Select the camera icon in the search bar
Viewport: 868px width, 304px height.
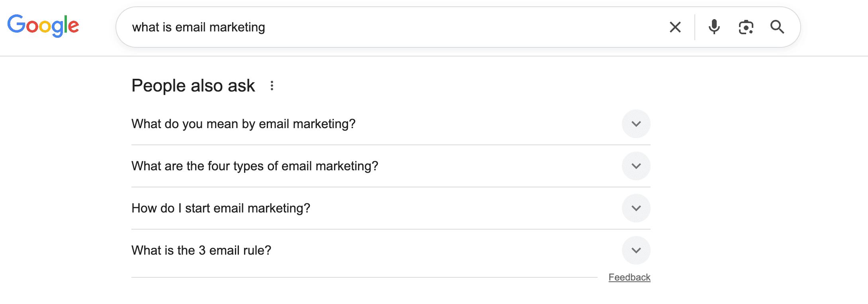746,27
